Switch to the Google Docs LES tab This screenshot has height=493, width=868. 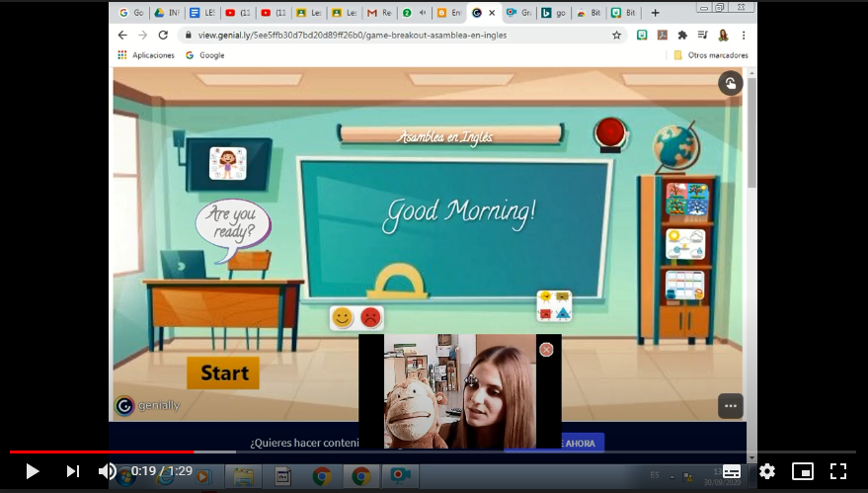tap(202, 13)
